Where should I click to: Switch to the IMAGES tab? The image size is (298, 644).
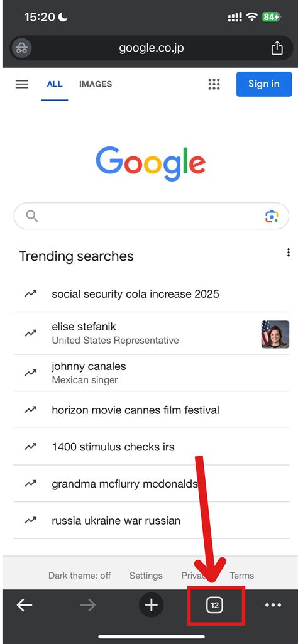(96, 84)
